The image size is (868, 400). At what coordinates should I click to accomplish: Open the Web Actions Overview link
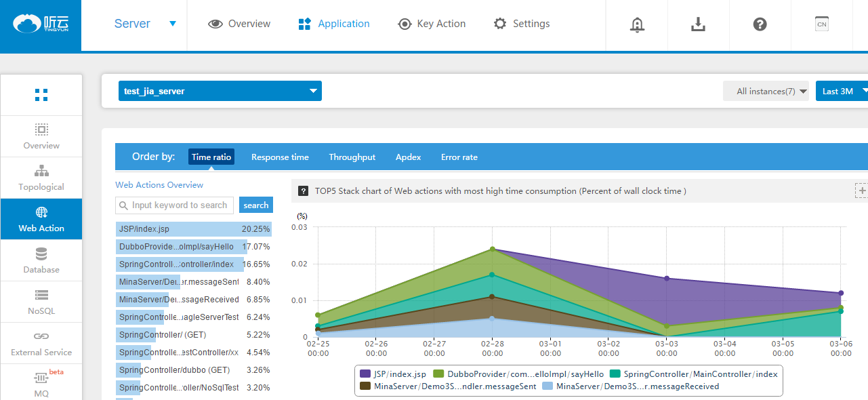tap(159, 184)
